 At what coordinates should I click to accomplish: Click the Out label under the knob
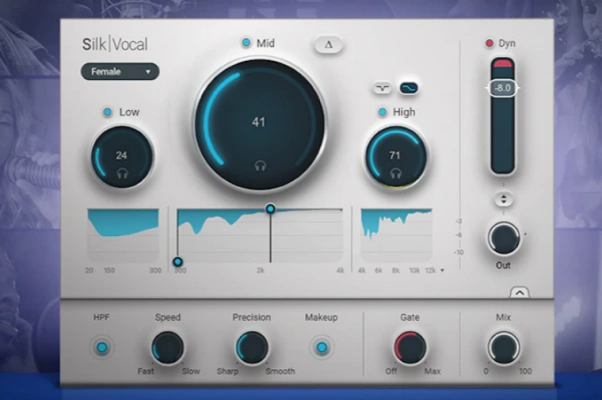[503, 265]
